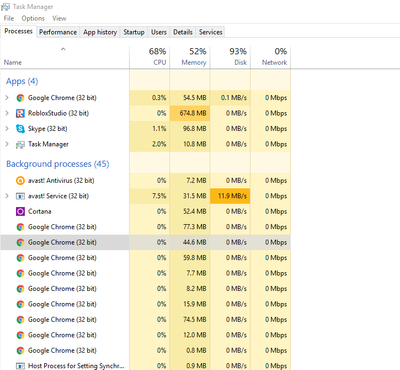Click the Background processes (45) heading
The height and width of the screenshot is (370, 400).
[x=58, y=164]
